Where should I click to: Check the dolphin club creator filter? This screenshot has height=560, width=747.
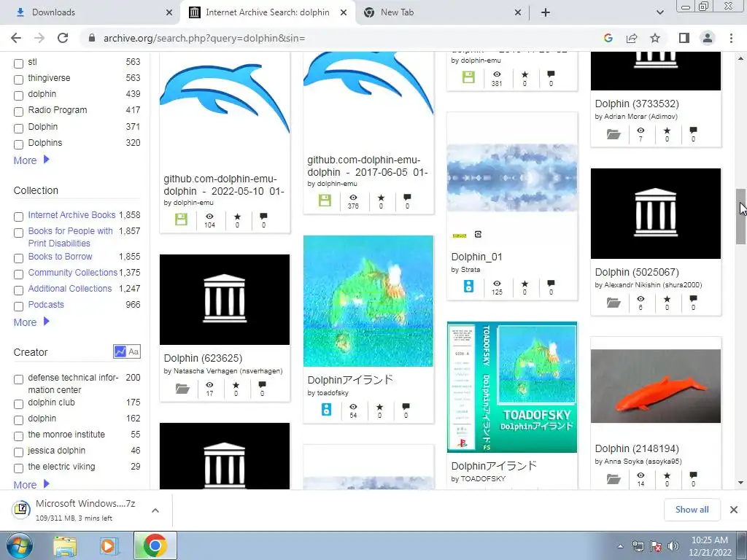[18, 404]
